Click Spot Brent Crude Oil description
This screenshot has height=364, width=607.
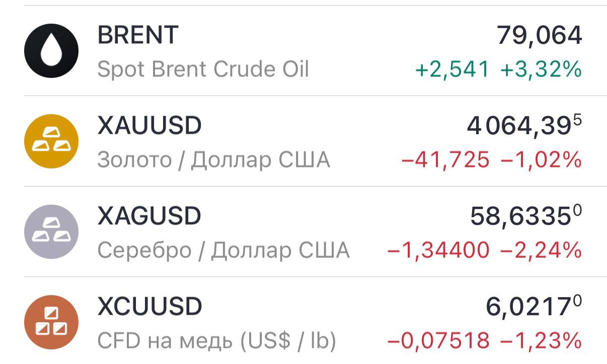point(203,69)
